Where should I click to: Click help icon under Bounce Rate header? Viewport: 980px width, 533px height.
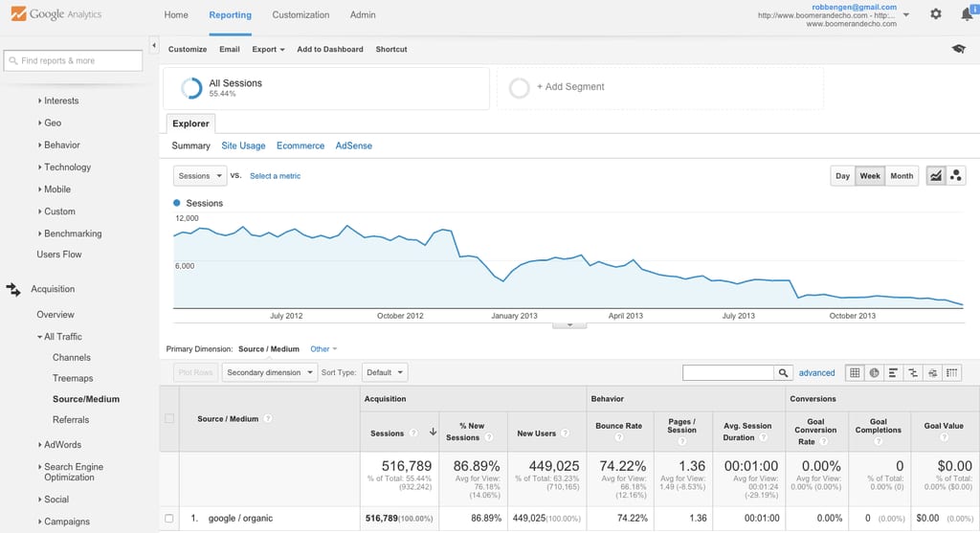click(618, 436)
